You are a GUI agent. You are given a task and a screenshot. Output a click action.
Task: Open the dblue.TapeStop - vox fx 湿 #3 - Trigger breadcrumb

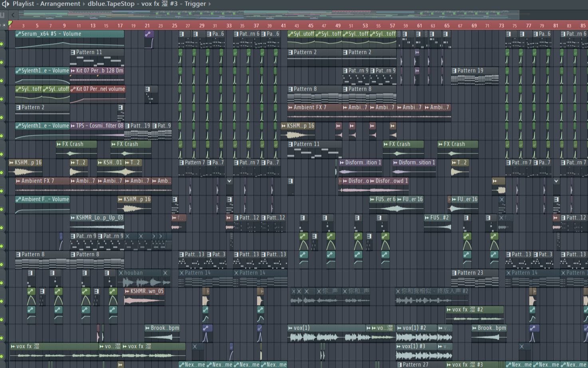click(x=147, y=4)
